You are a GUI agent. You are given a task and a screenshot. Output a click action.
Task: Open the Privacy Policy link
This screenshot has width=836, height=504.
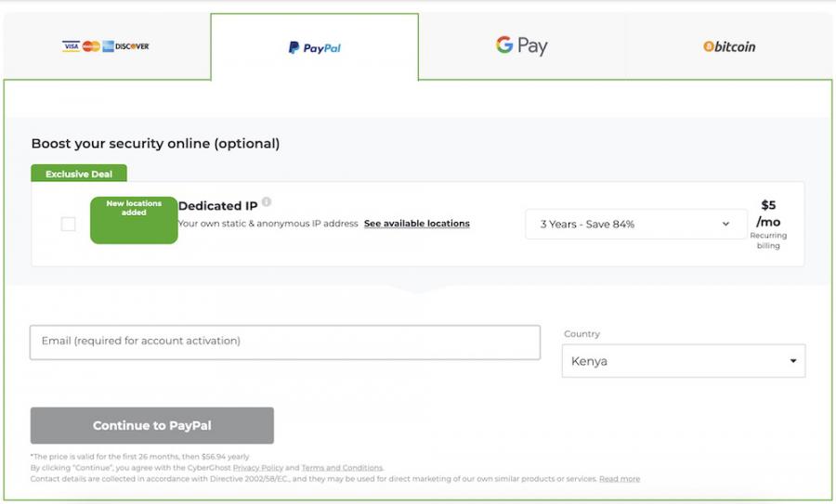258,467
